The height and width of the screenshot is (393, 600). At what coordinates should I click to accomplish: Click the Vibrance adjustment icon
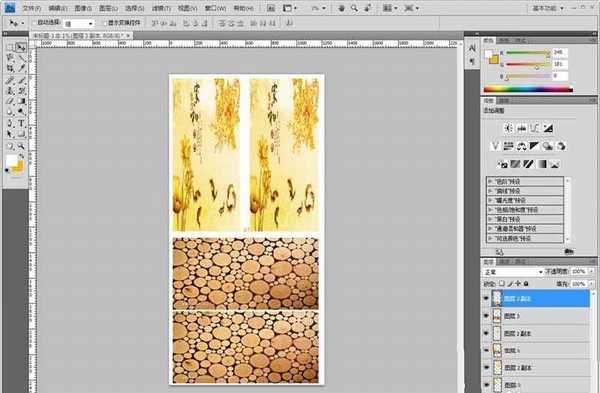point(496,146)
